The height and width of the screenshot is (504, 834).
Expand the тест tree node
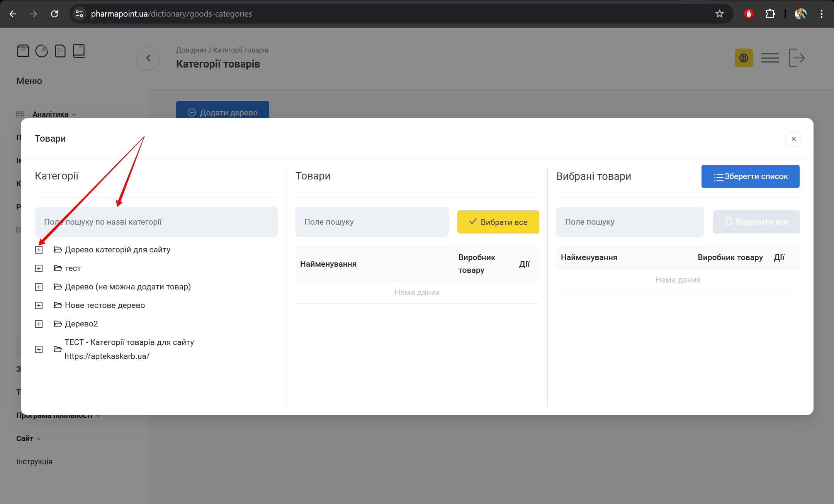tap(39, 269)
